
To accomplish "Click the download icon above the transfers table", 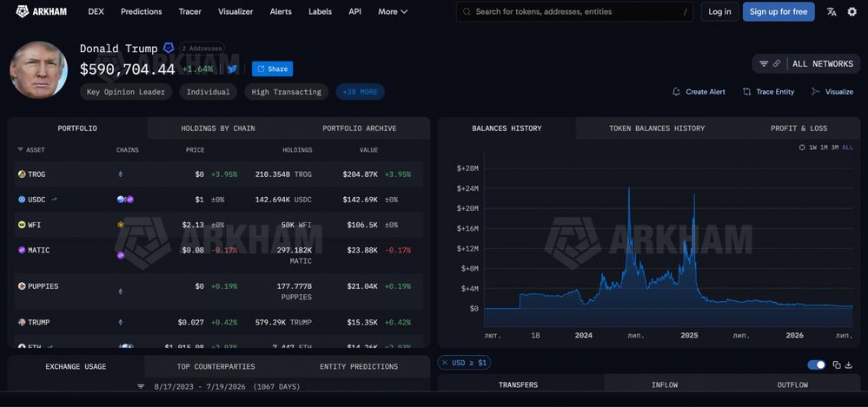I will click(x=849, y=365).
